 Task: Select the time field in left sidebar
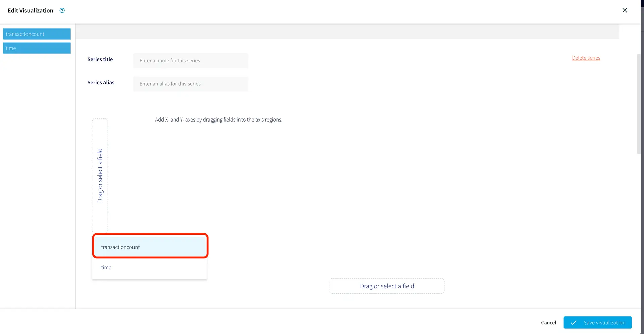tap(37, 48)
